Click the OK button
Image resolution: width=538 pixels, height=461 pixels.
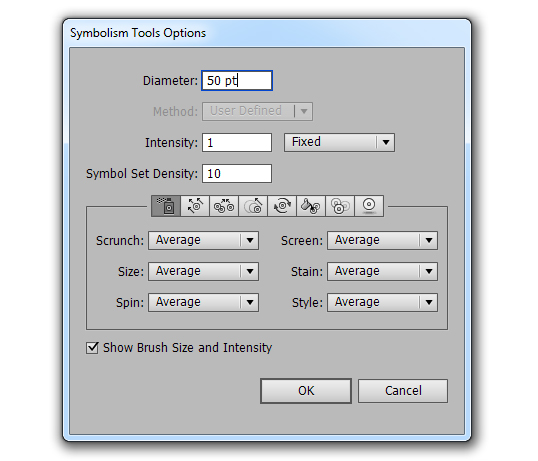pos(306,391)
